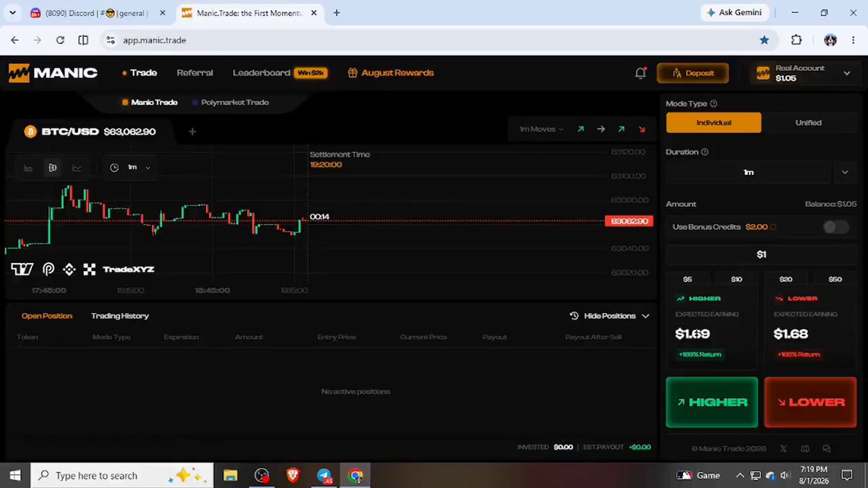Open the Duration info icon
Image resolution: width=868 pixels, height=488 pixels.
tap(705, 152)
